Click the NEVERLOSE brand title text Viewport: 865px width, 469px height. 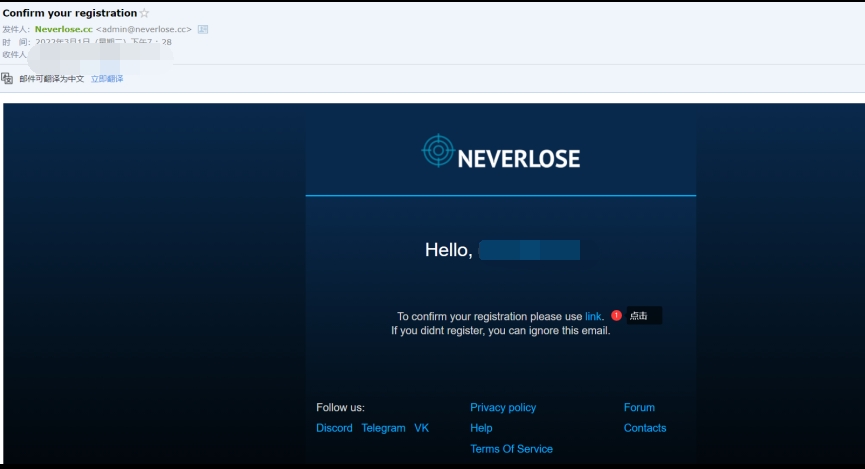(x=518, y=158)
